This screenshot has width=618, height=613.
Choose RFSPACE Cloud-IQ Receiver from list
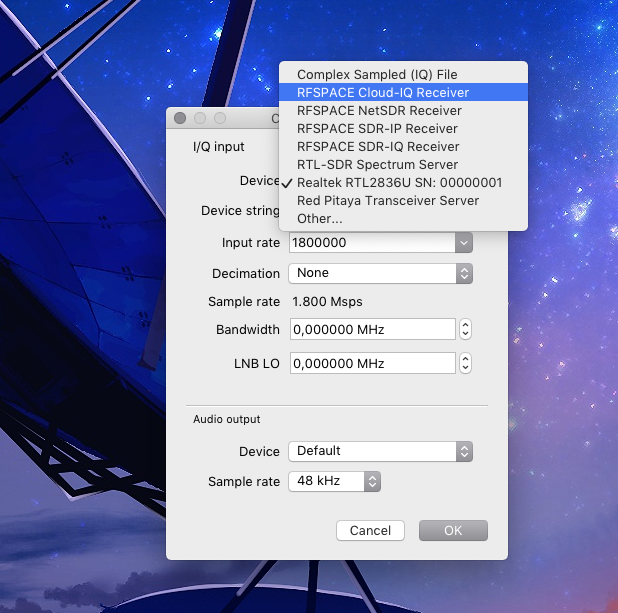[403, 92]
